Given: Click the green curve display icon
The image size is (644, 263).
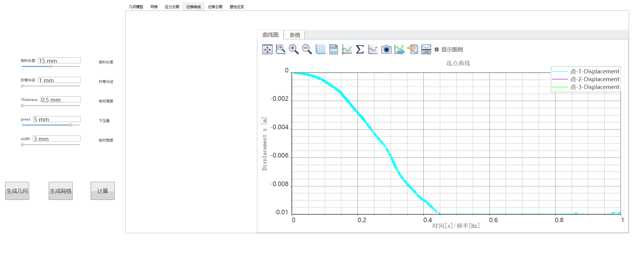Looking at the screenshot, I should (x=347, y=49).
